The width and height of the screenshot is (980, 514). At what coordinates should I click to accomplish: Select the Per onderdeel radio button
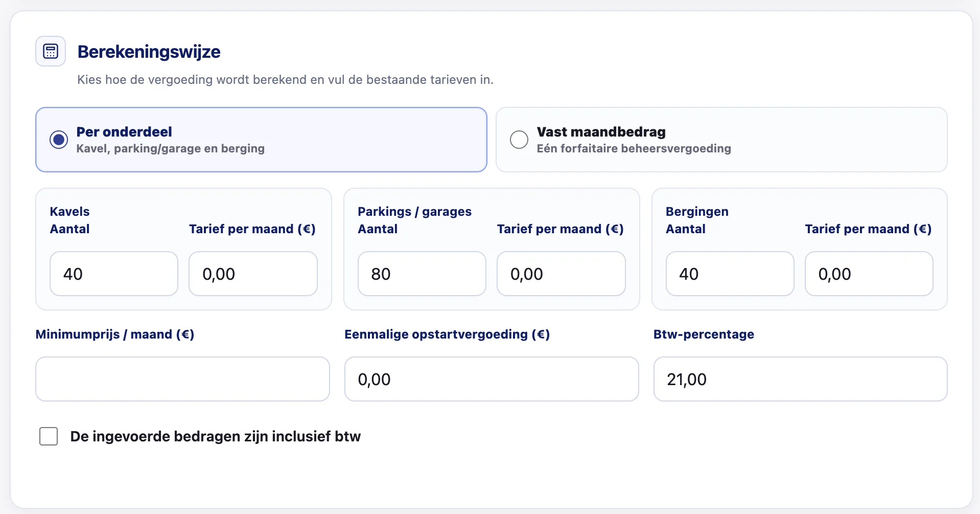pyautogui.click(x=59, y=140)
